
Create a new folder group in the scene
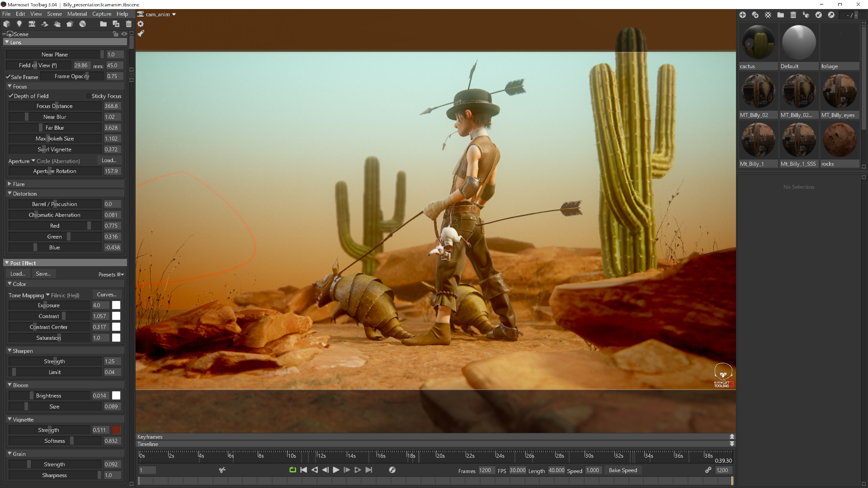[104, 24]
